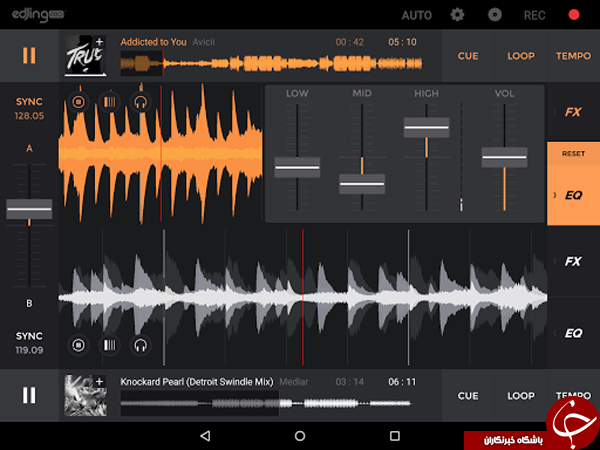Move the A/B crossfader handle
Screen dimensions: 600x450
click(x=29, y=209)
